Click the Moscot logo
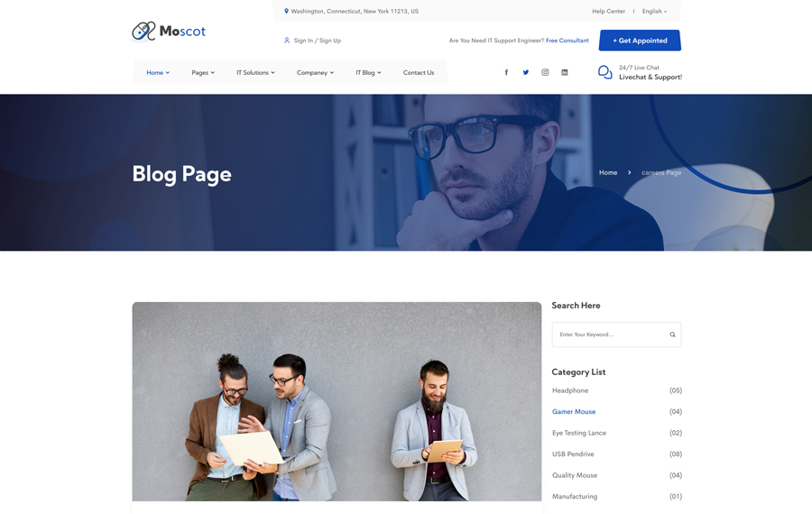 click(x=169, y=32)
